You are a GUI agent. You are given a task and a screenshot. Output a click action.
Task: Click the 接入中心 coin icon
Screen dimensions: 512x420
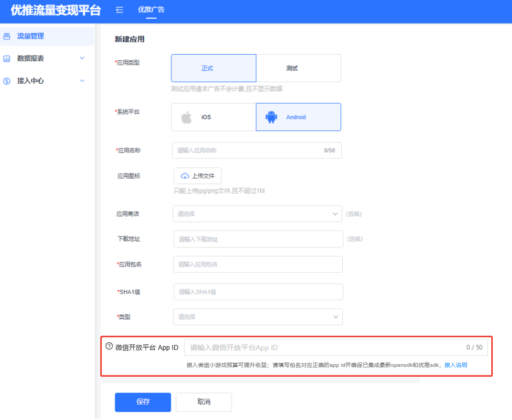[x=7, y=81]
